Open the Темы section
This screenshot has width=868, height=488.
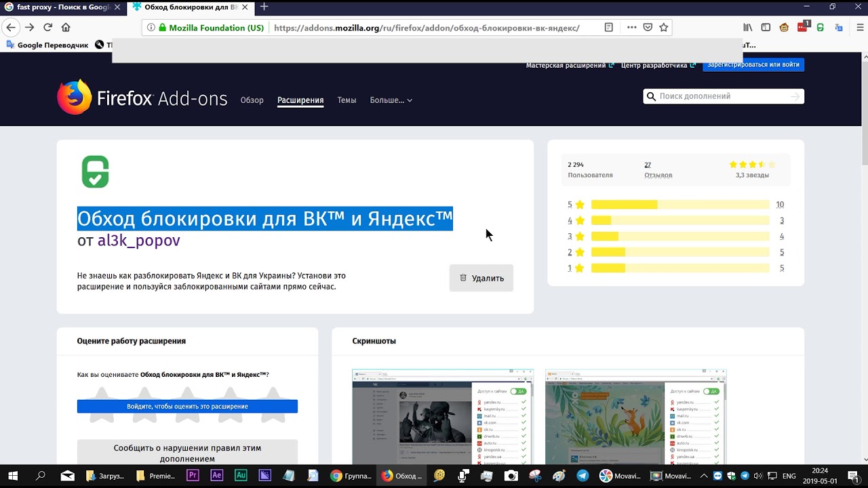click(x=347, y=100)
